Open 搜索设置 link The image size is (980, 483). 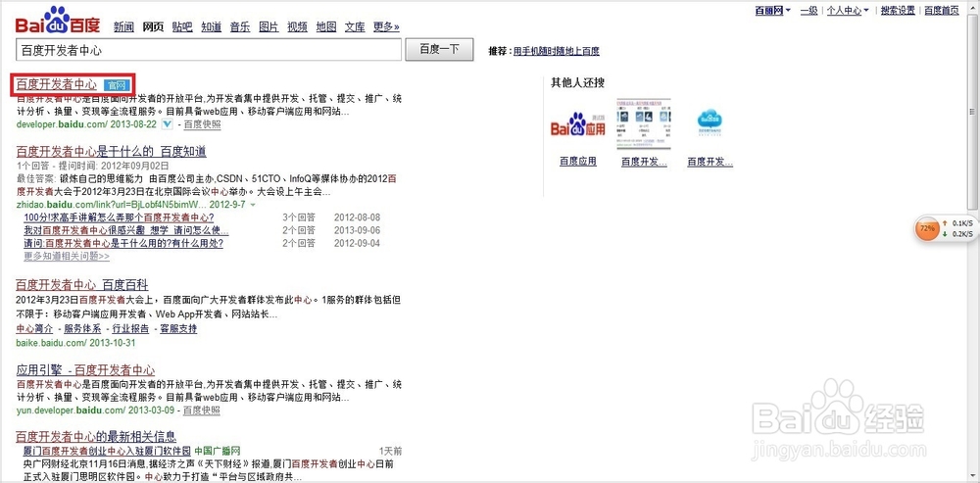coord(898,11)
